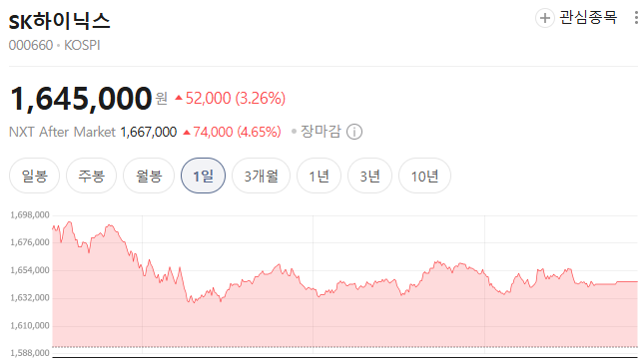Click the info icon next to 장마감
This screenshot has height=361, width=644.
pyautogui.click(x=354, y=132)
